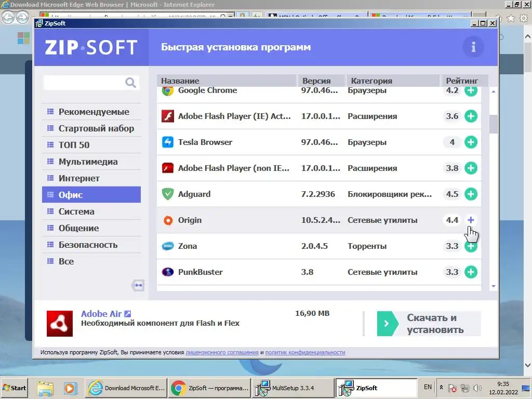The height and width of the screenshot is (399, 532).
Task: Add Adobe Flash Player (IE) via plus
Action: [471, 116]
